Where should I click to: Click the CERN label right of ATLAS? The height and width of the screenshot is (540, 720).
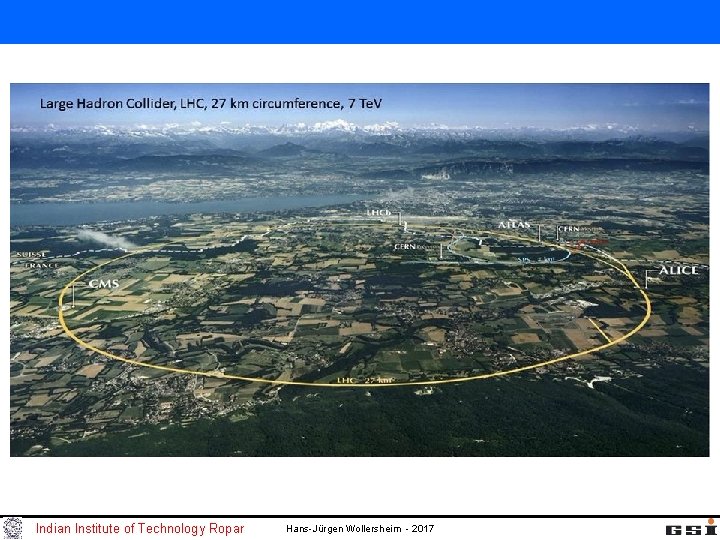[579, 229]
